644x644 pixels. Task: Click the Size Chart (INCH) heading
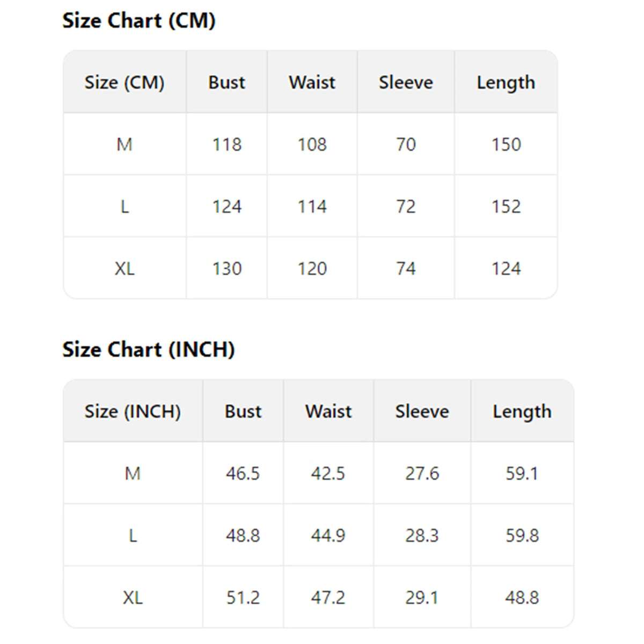tap(149, 350)
